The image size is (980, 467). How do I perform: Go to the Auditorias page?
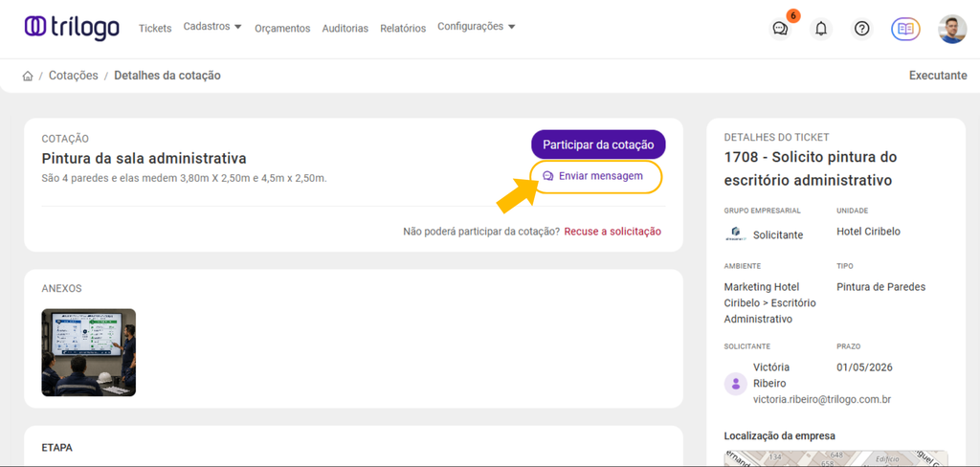point(345,29)
